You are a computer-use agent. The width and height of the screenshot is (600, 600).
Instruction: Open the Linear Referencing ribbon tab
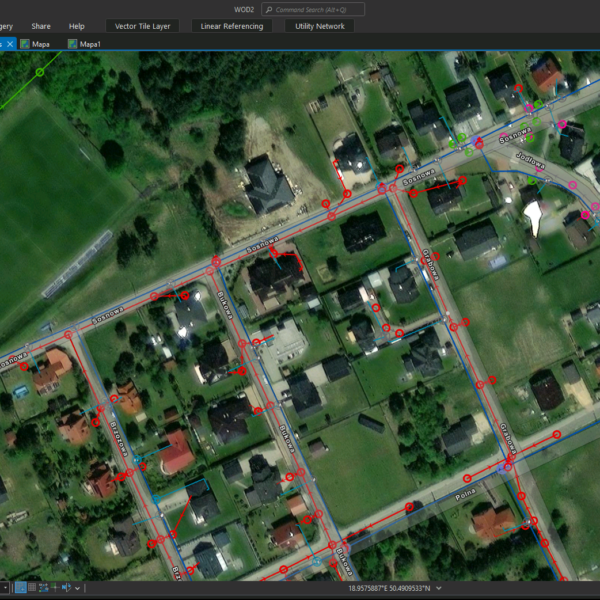232,26
